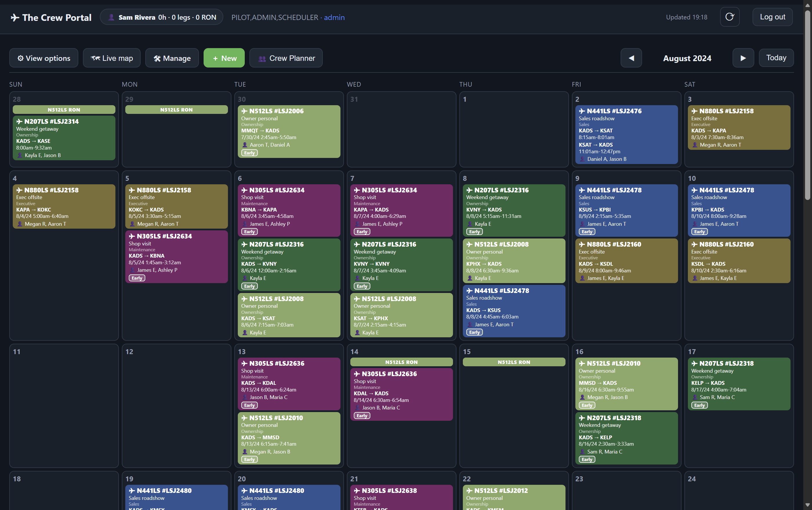Open the Manage menu
Viewport: 812px width, 510px height.
(172, 58)
